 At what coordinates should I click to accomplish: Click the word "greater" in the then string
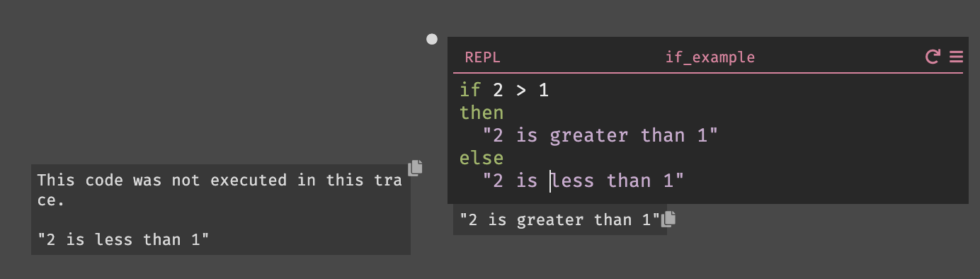(589, 135)
